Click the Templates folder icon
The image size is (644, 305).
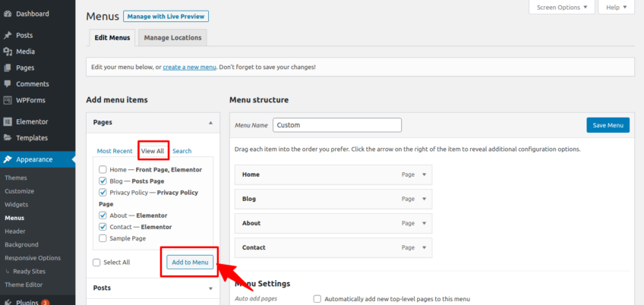[8, 138]
